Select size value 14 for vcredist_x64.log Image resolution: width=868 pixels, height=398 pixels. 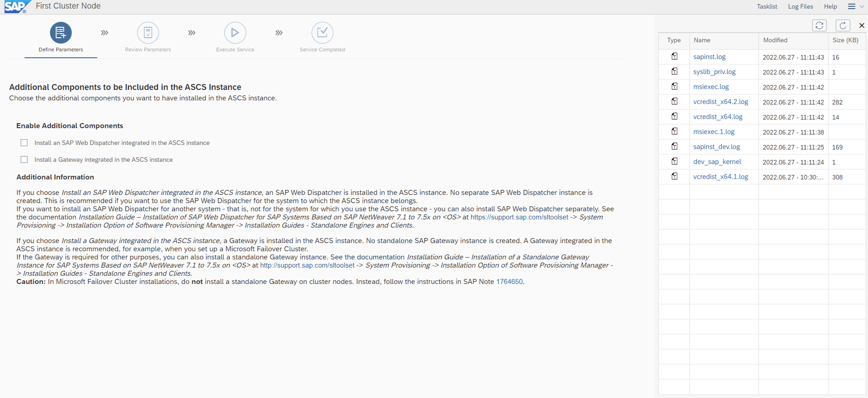click(835, 117)
